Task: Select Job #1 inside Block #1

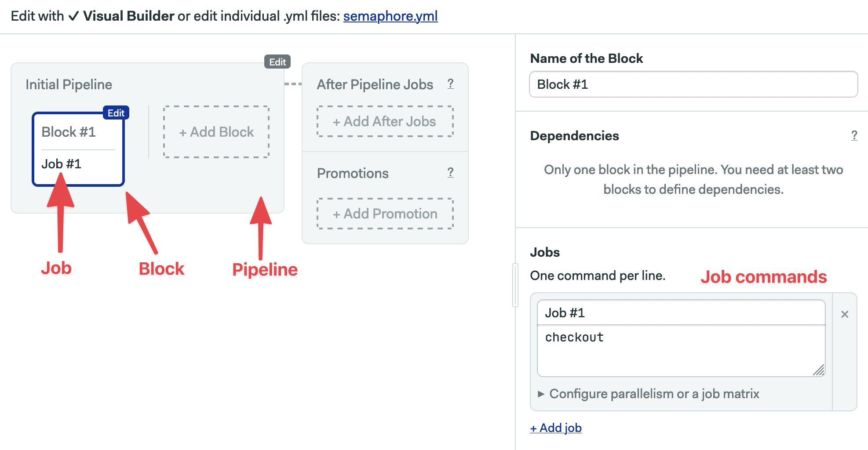Action: (x=61, y=163)
